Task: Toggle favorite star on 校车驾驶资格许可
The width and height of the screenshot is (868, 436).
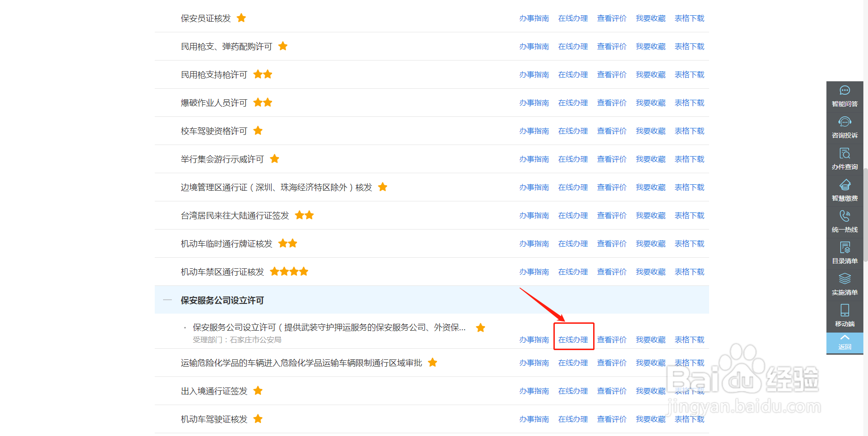Action: coord(258,130)
